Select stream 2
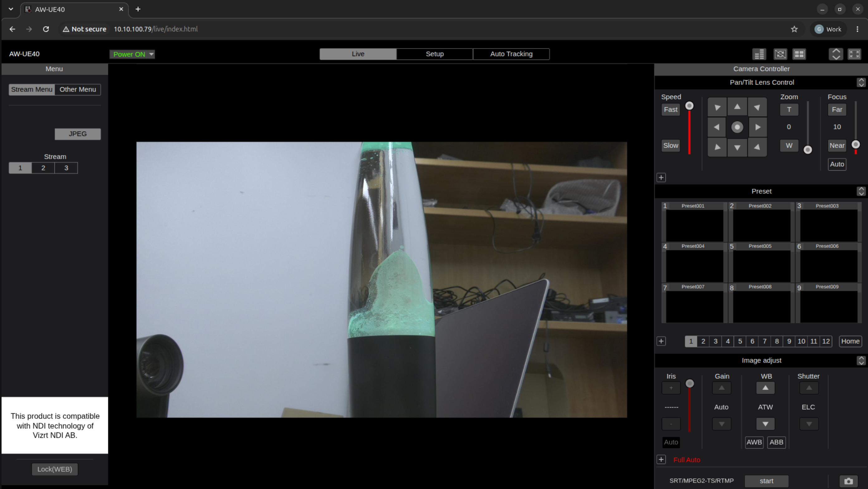 pyautogui.click(x=43, y=168)
